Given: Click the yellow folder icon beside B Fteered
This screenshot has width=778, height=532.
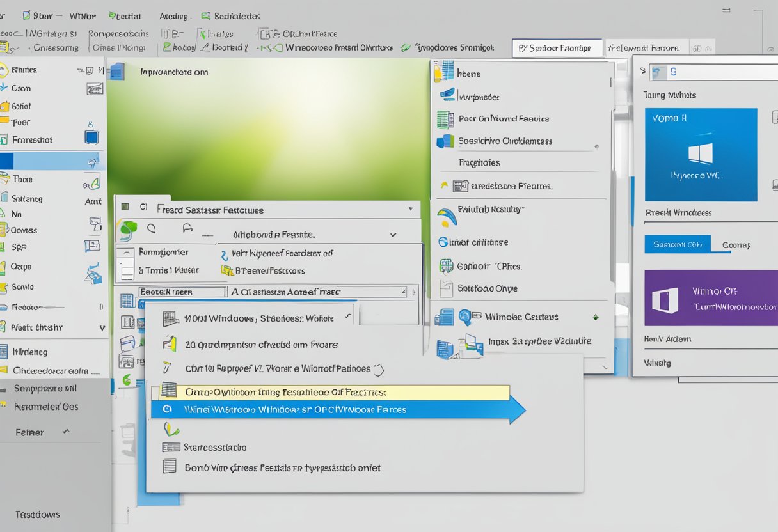Looking at the screenshot, I should pos(226,270).
